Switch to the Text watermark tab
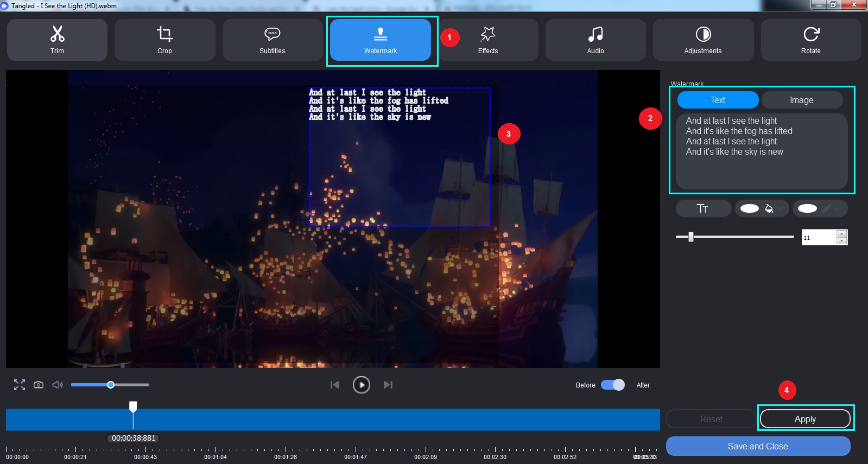Viewport: 868px width, 464px height. [x=718, y=100]
